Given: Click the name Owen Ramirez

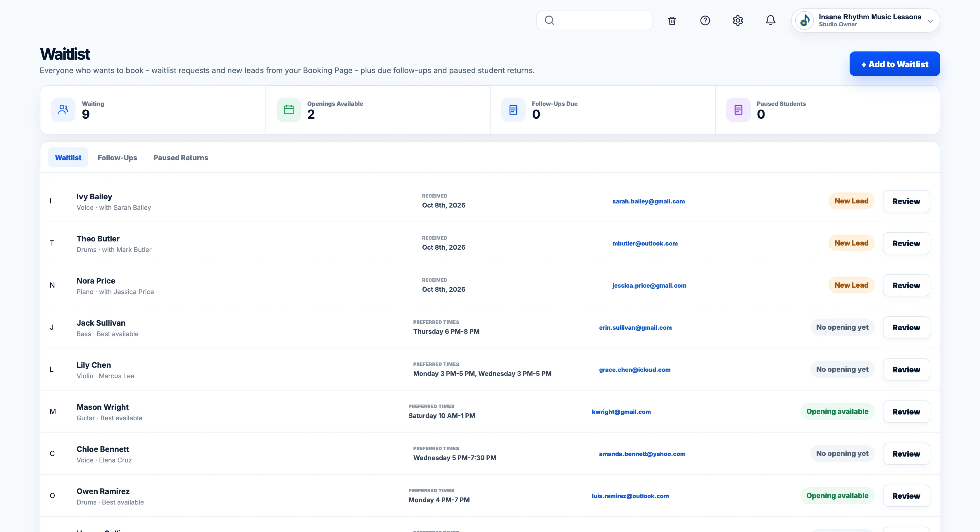Looking at the screenshot, I should (x=103, y=491).
